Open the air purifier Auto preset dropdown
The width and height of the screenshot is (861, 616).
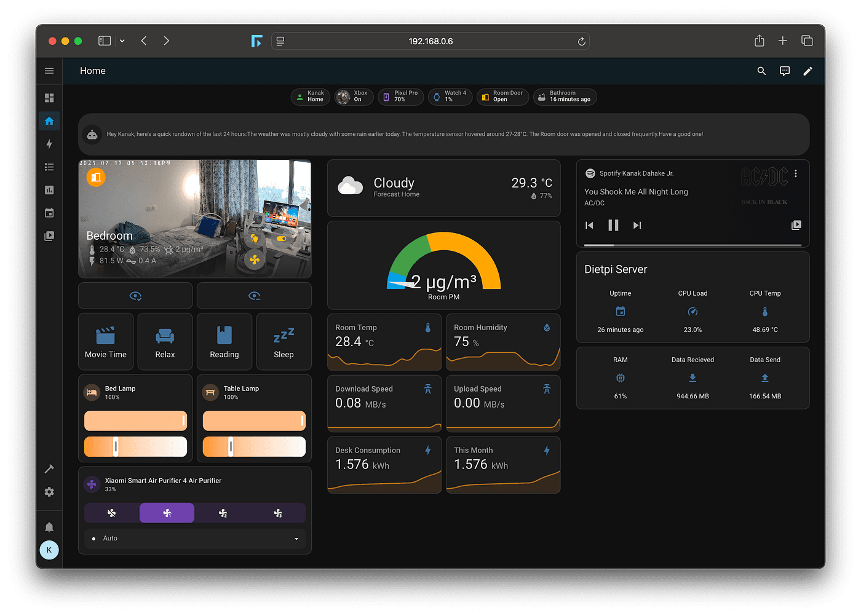tap(194, 539)
